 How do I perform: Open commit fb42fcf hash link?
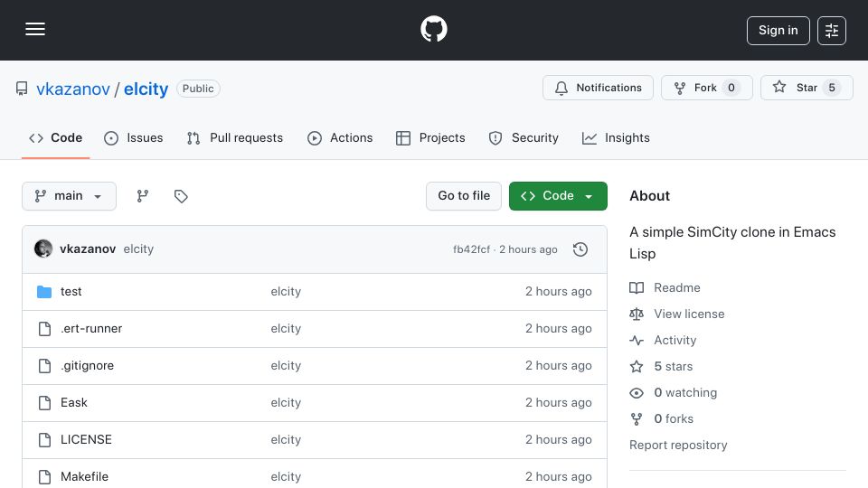(471, 249)
